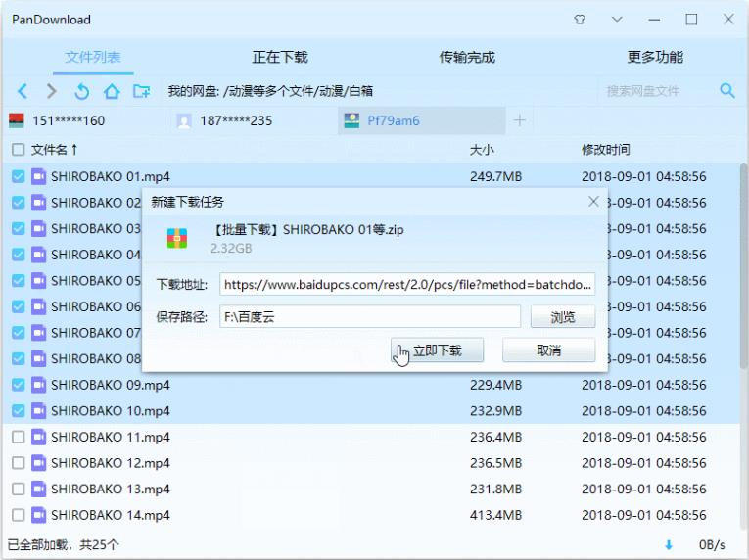Image resolution: width=749 pixels, height=560 pixels.
Task: Click the 2.32GB size label in dialog
Action: click(x=231, y=248)
